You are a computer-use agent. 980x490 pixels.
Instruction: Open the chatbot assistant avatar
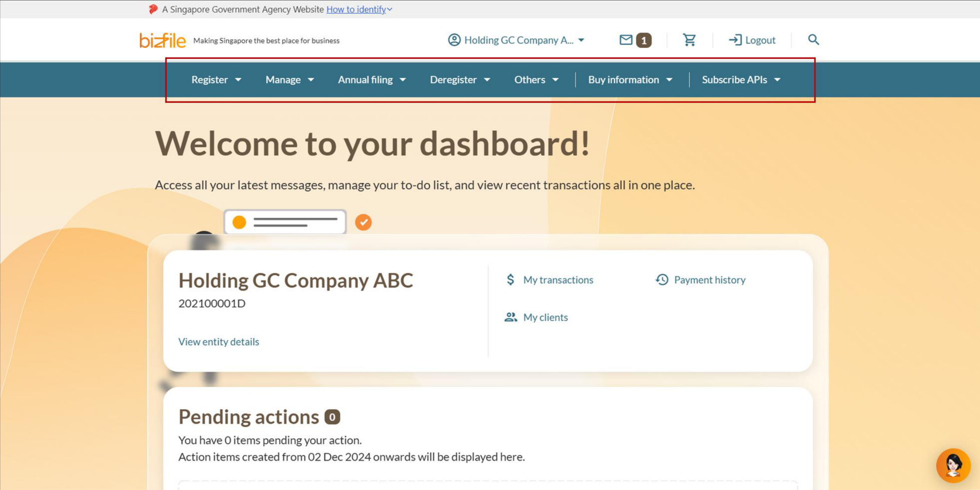point(953,465)
